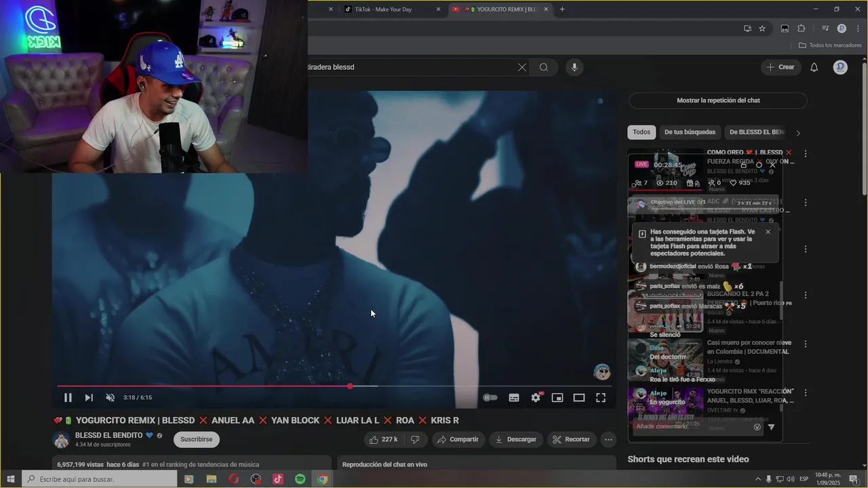Select the Todos filter chip
This screenshot has width=868, height=488.
tap(642, 132)
